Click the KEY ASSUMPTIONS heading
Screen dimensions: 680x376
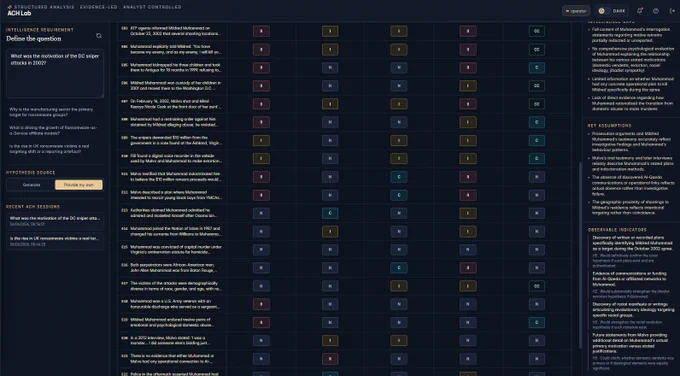click(609, 126)
